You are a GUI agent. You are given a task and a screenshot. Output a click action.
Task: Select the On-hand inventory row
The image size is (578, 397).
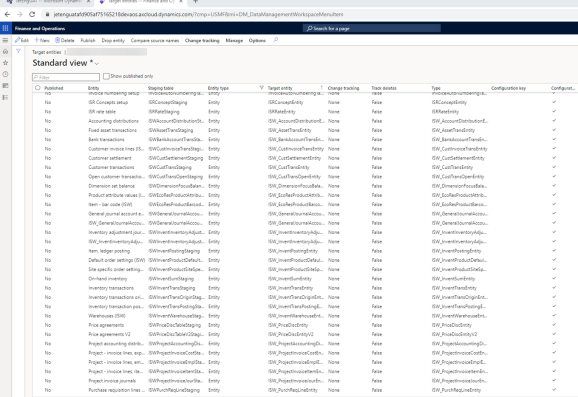305,279
